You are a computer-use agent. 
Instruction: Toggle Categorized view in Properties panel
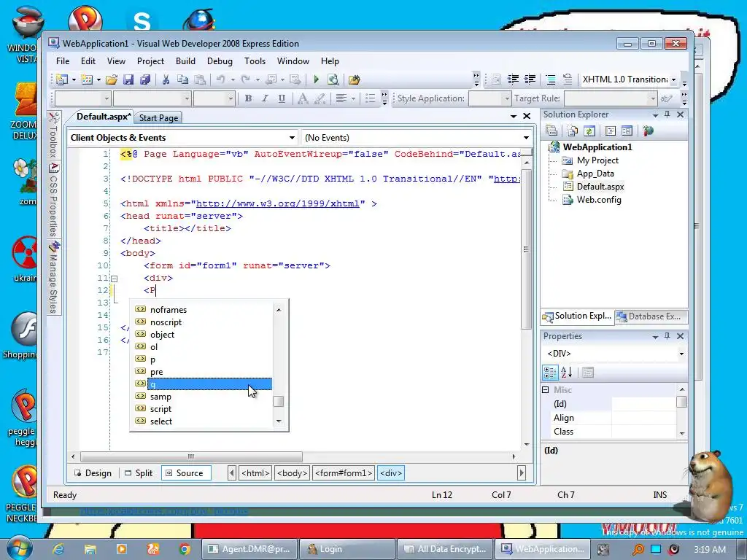[550, 373]
